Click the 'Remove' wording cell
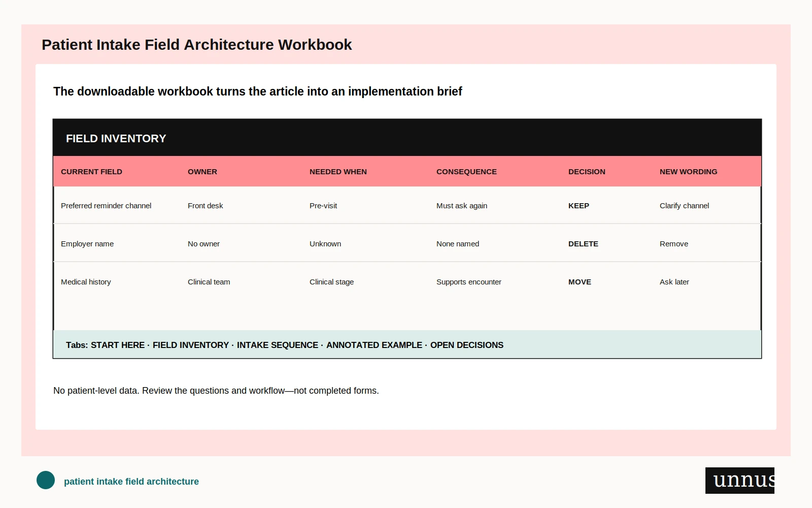The image size is (812, 508). 674,244
